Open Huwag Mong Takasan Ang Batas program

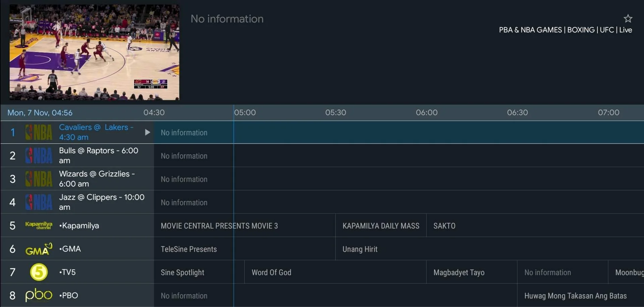581,296
